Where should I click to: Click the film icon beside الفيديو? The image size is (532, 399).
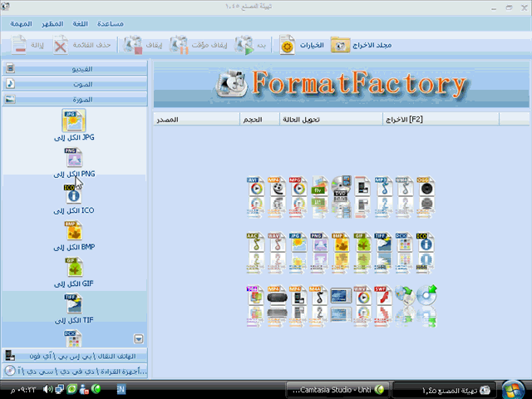[11, 68]
